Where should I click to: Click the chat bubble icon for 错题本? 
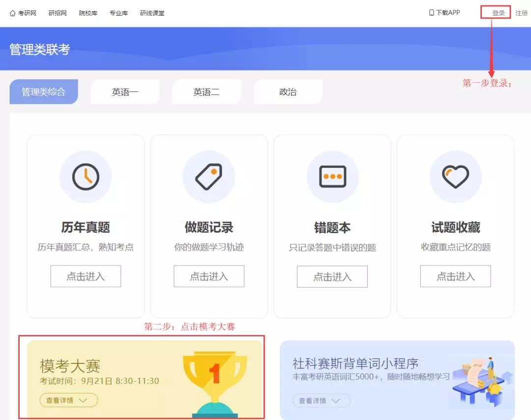(332, 177)
